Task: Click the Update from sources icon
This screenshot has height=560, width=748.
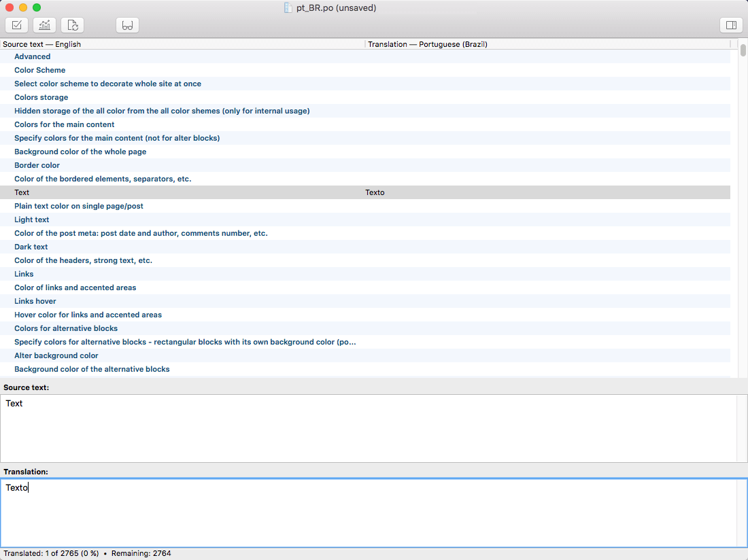Action: (x=72, y=25)
